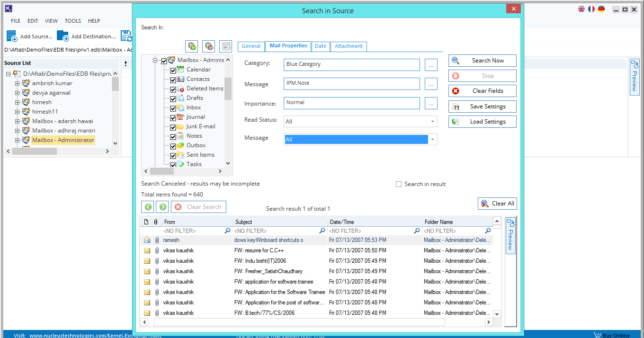Expand Mailbox - adarsh hawai node
The width and height of the screenshot is (644, 338).
coord(18,121)
